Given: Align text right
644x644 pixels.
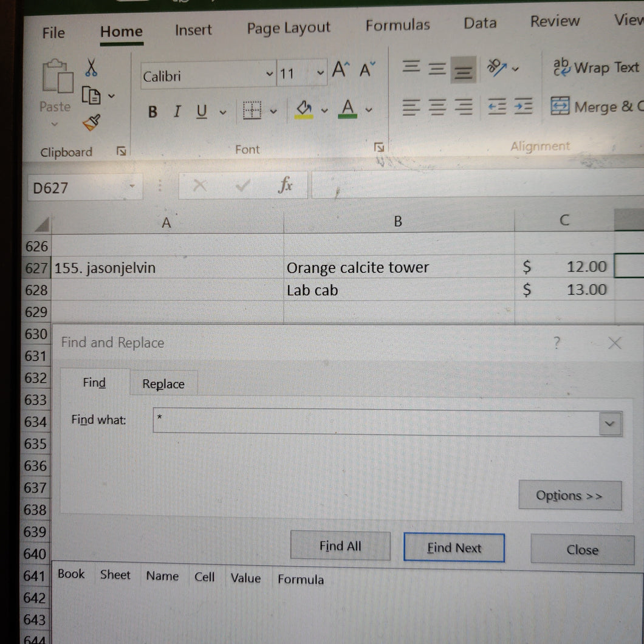Looking at the screenshot, I should pyautogui.click(x=464, y=107).
